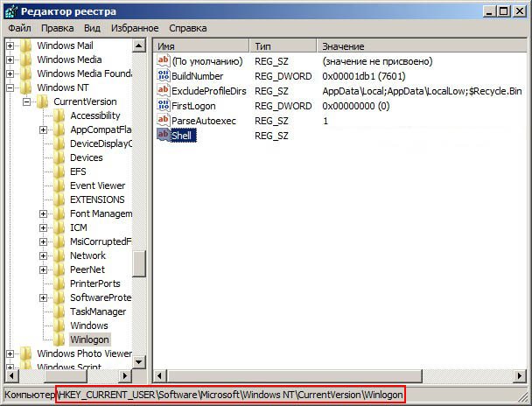This screenshot has height=406, width=532.
Task: Expand the Font Management key
Action: pos(43,213)
